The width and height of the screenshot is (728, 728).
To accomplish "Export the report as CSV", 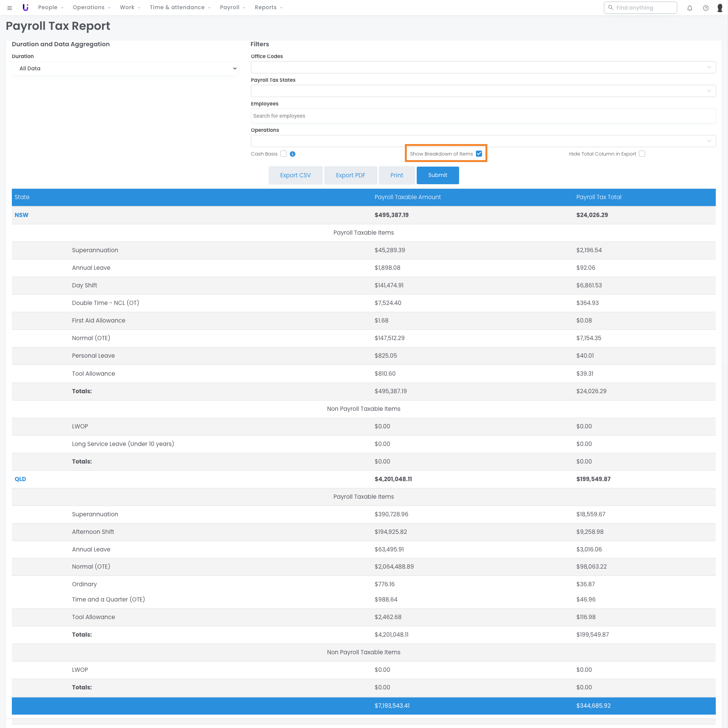I will (295, 175).
